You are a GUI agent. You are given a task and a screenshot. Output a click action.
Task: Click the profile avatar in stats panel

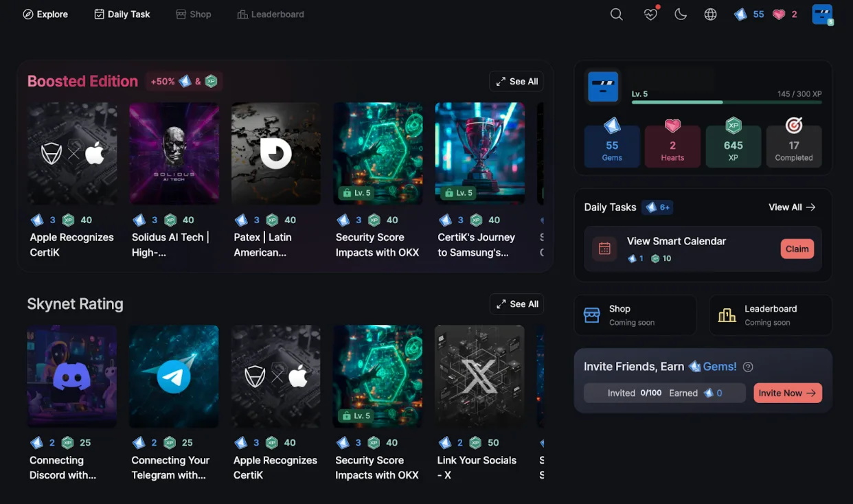[x=603, y=87]
